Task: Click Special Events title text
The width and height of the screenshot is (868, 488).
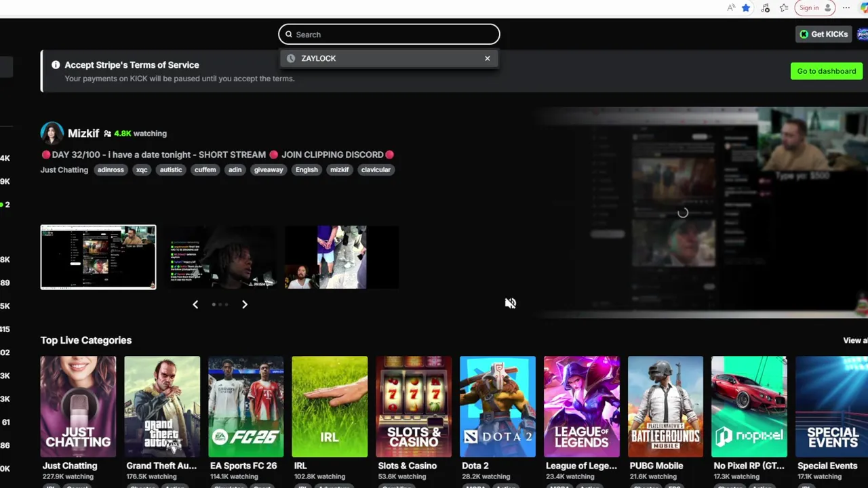Action: click(827, 466)
